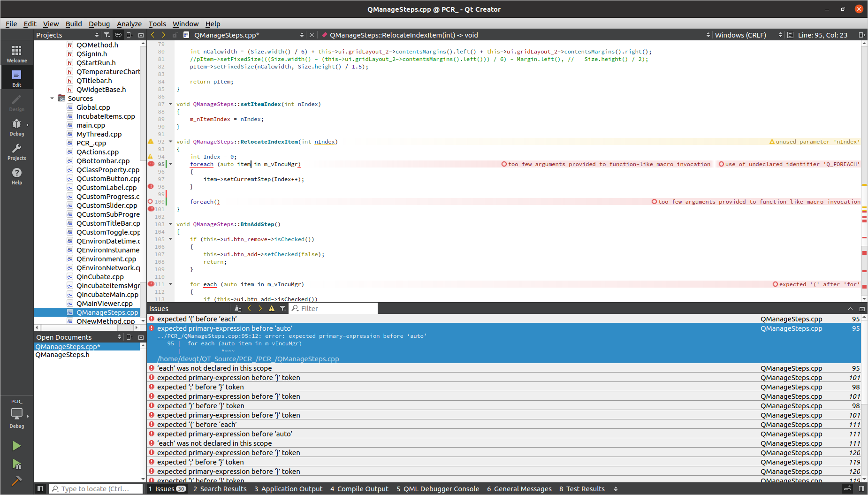Image resolution: width=868 pixels, height=495 pixels.
Task: Open the Analyze menu
Action: pyautogui.click(x=129, y=24)
